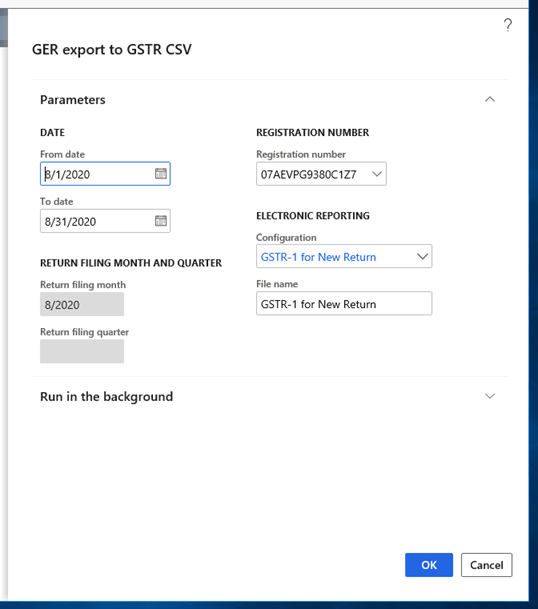Open calendar picker for To date

(161, 221)
